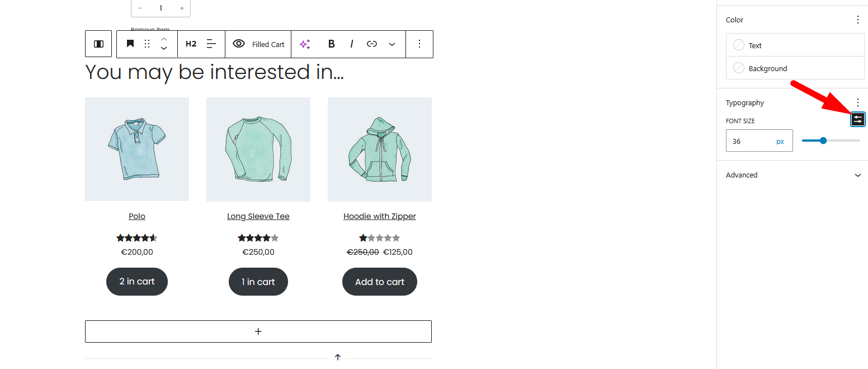Viewport: 868px width, 369px height.
Task: Toggle custom font size control
Action: [x=857, y=119]
